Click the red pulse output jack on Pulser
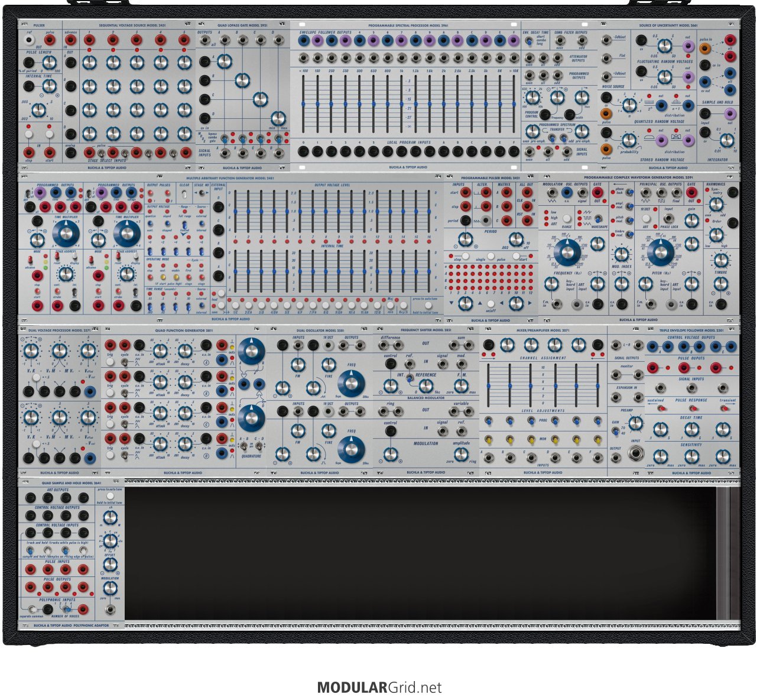The height and width of the screenshot is (700, 760). pyautogui.click(x=50, y=40)
